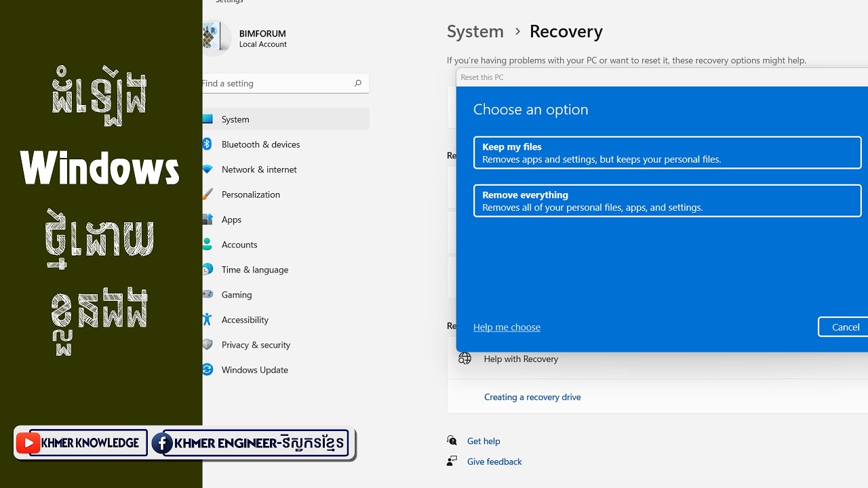
Task: Click the Accessibility figure icon
Action: tap(208, 320)
